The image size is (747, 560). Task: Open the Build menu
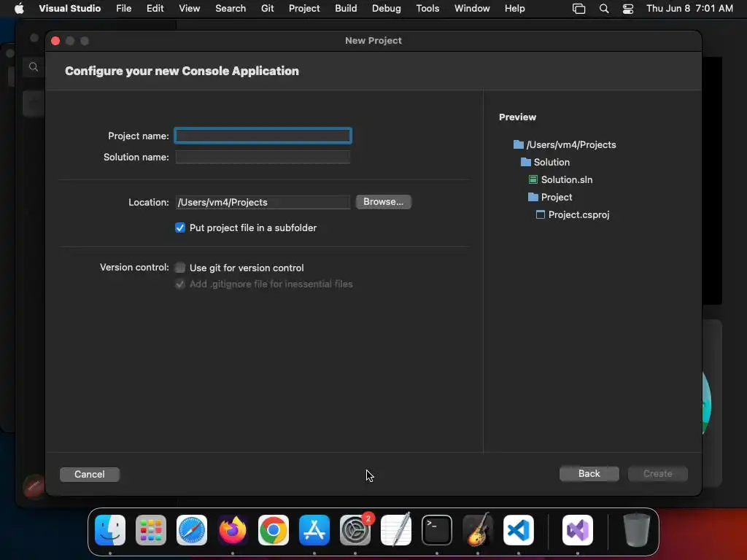346,9
